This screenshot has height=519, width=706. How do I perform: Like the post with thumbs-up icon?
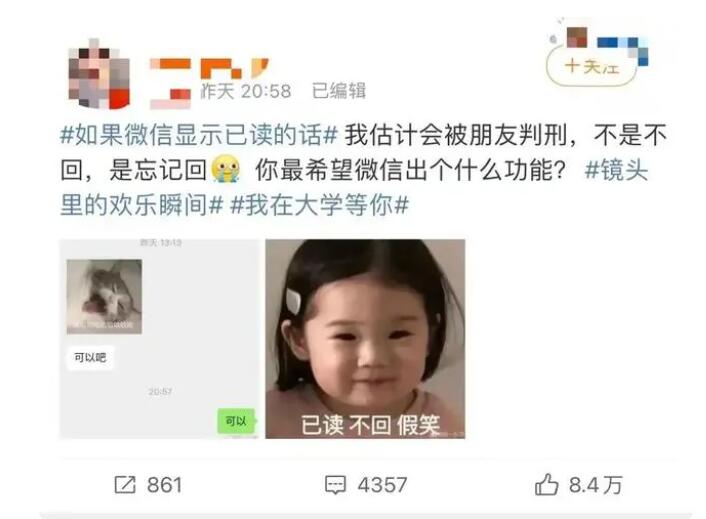tap(546, 484)
